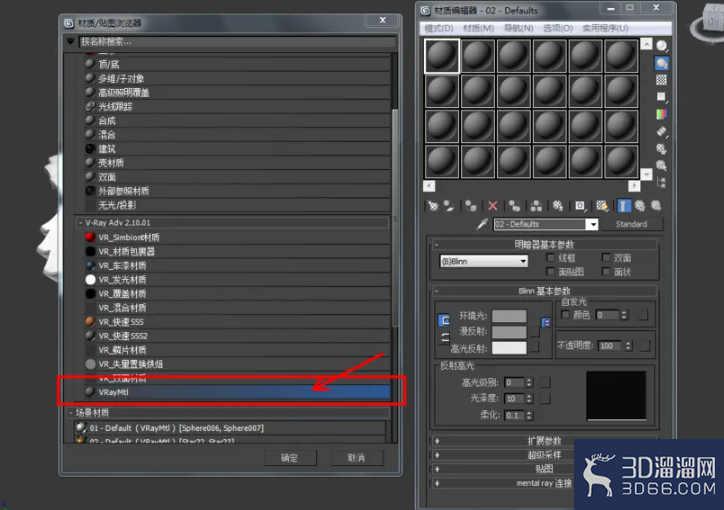
Task: Click the Get Material icon
Action: 433,206
